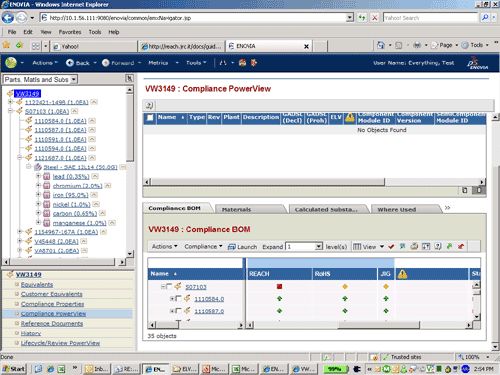Click the lead substance icon in tree
Screen dimensions: 500x375
47,176
